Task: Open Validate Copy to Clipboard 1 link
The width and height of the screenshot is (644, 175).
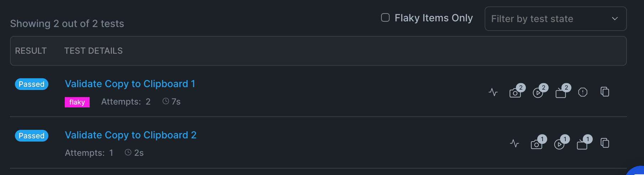Action: [x=130, y=84]
